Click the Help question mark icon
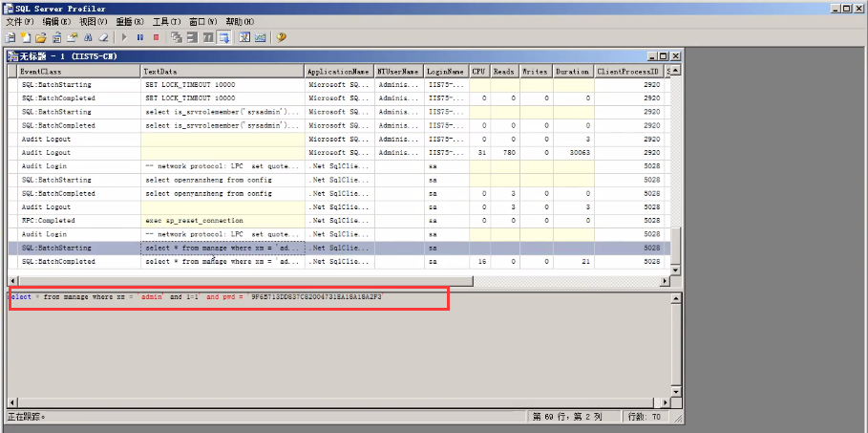 [281, 37]
